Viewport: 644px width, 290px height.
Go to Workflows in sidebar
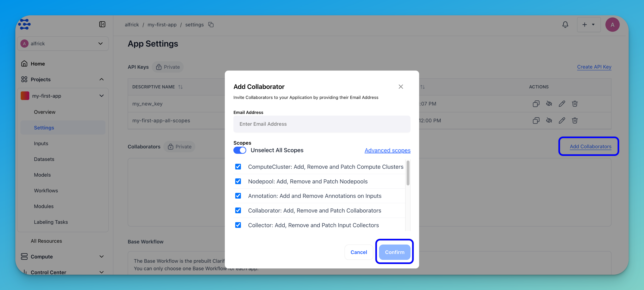[x=46, y=190]
